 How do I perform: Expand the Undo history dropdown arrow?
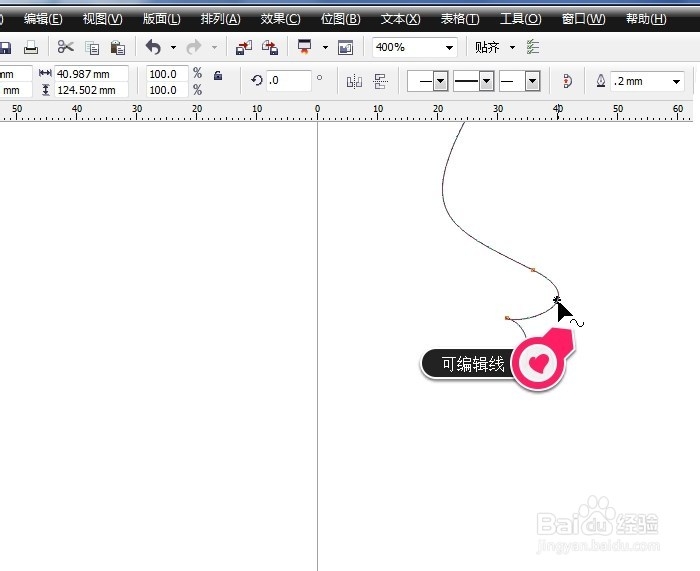(173, 47)
